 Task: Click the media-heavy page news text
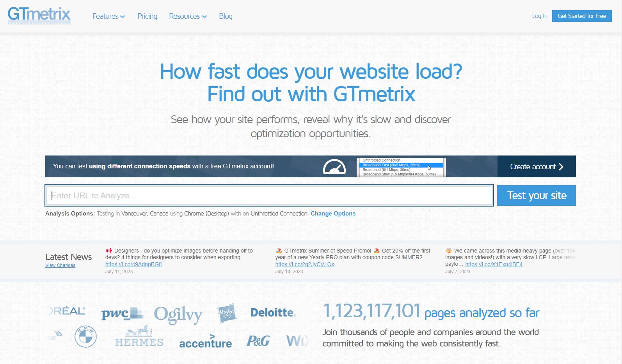[510, 257]
